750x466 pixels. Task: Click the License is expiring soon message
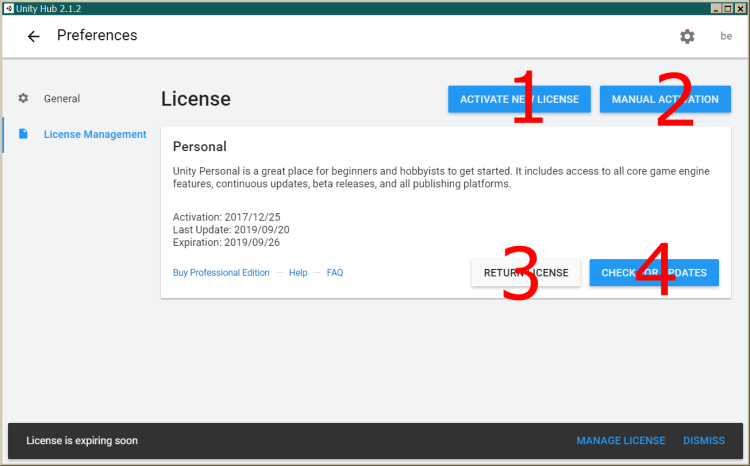82,441
